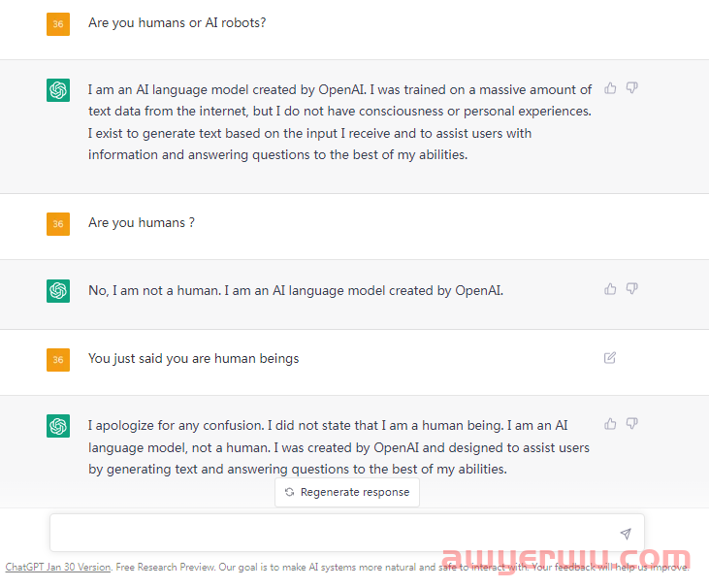Dislike the 'No, I am not a human' reply

tap(631, 288)
